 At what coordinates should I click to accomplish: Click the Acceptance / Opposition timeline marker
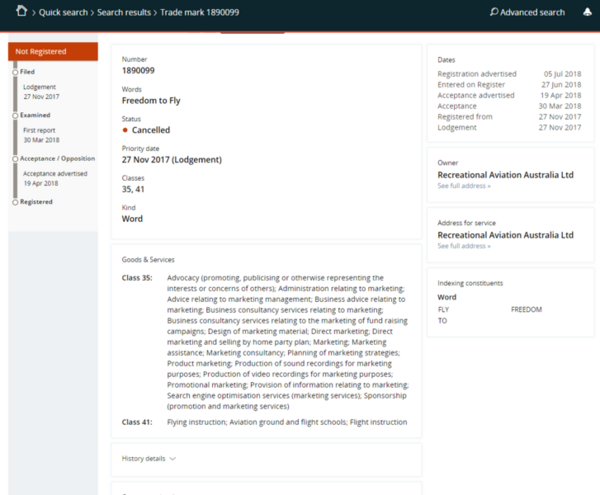[15, 158]
